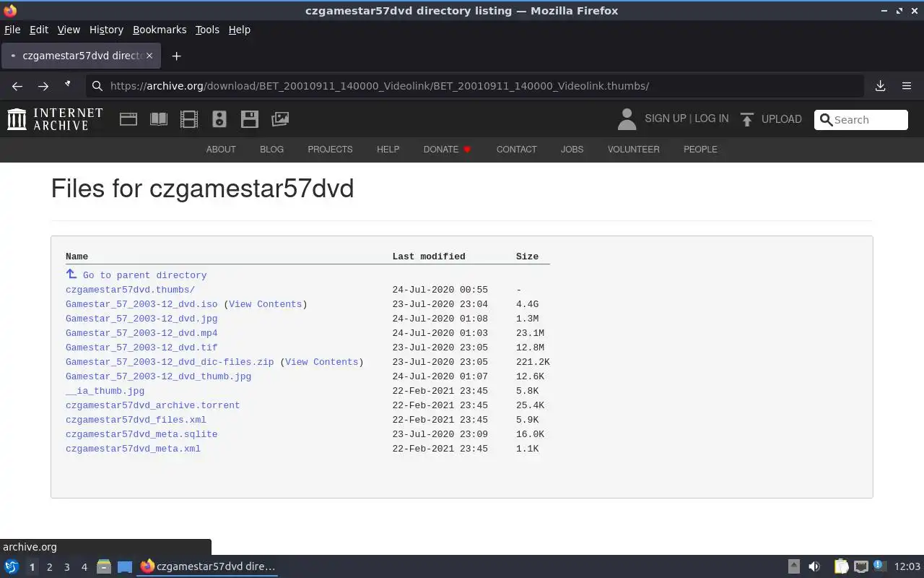Click the page loading stop/reload button

(x=68, y=85)
